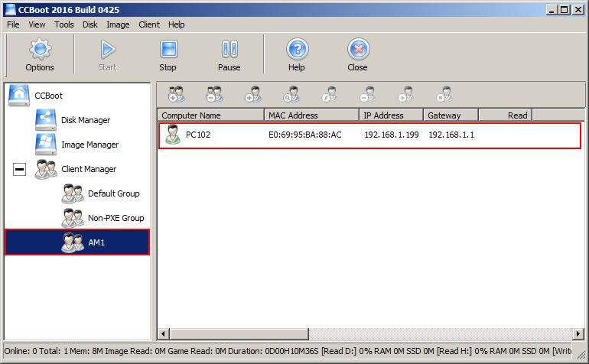Click MAC address E0:69:95:BA:88:AC
Viewport: 589px width, 364px height.
(x=305, y=135)
